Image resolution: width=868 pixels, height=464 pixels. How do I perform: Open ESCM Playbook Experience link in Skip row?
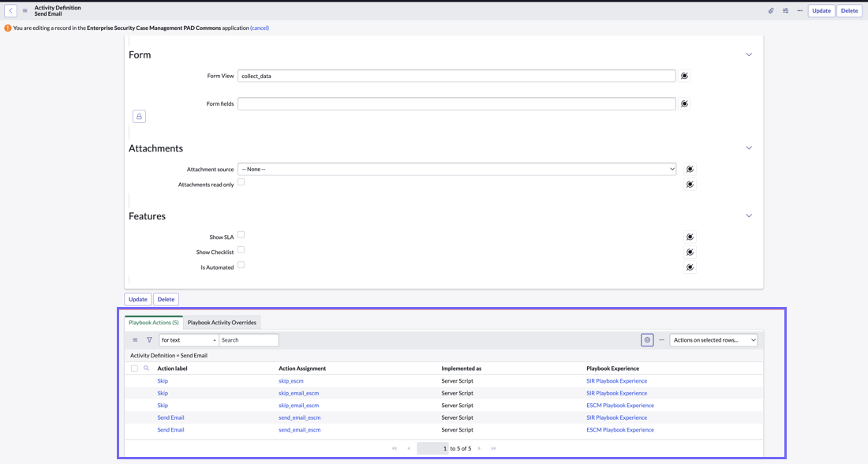point(620,406)
